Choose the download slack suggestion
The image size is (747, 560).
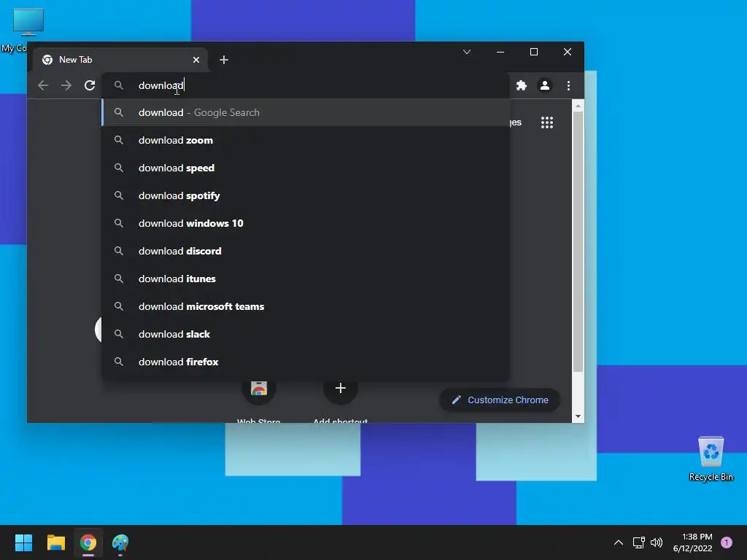pyautogui.click(x=306, y=334)
